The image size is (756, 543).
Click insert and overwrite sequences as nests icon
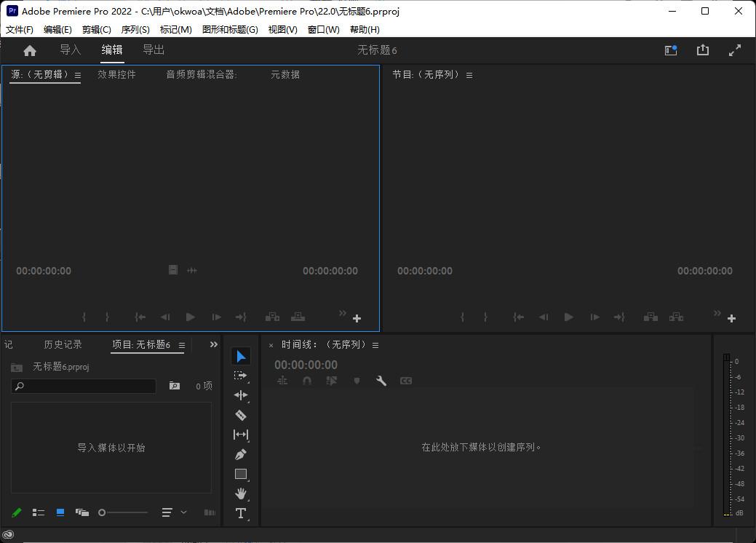point(282,381)
